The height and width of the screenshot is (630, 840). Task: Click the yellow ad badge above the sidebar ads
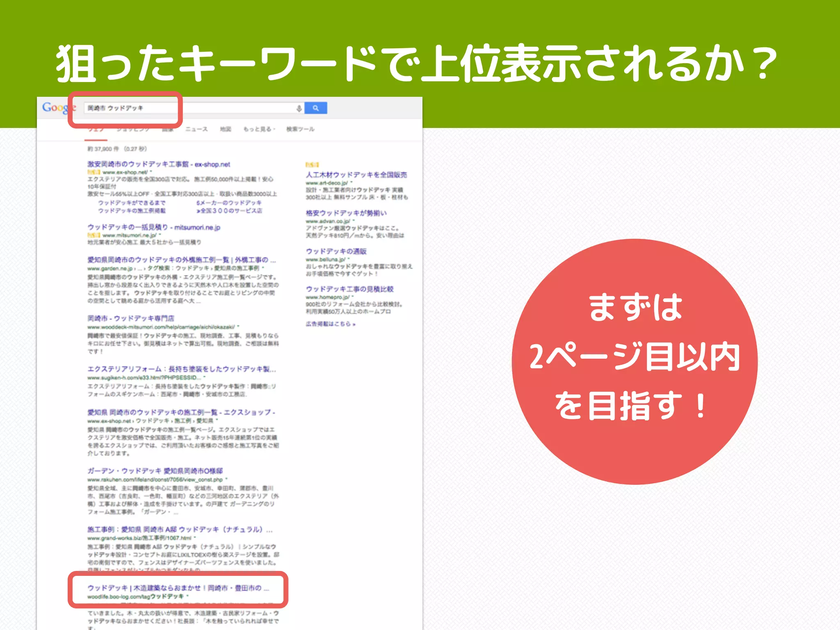click(x=312, y=164)
